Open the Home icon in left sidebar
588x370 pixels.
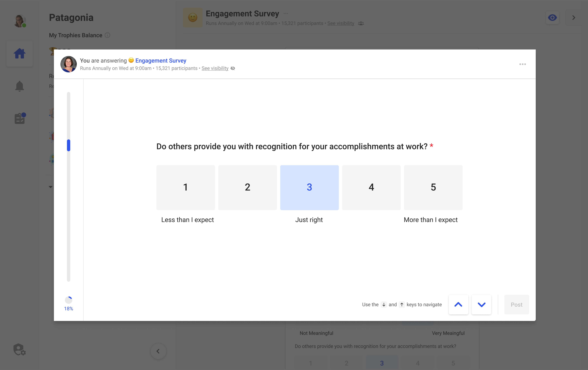[x=20, y=54]
